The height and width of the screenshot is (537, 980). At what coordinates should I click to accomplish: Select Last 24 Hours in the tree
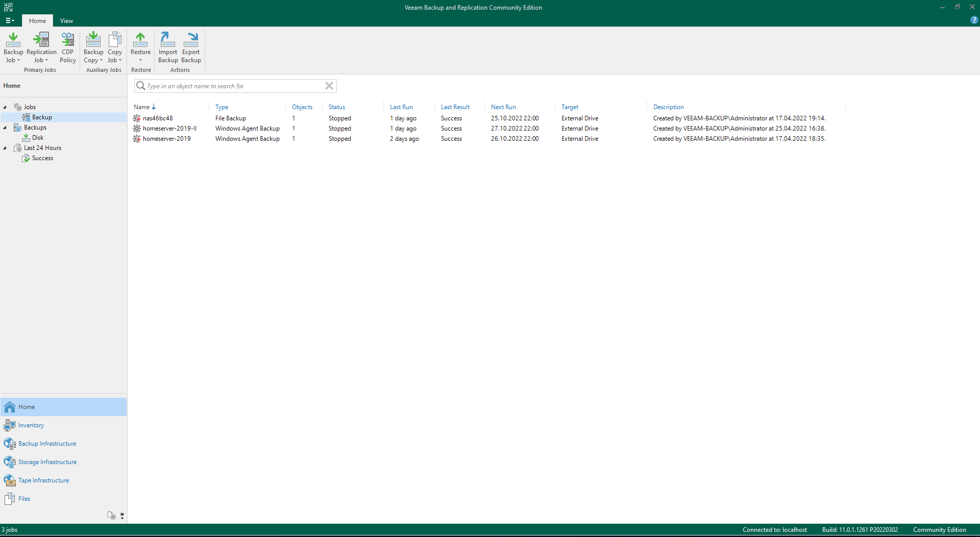coord(42,148)
